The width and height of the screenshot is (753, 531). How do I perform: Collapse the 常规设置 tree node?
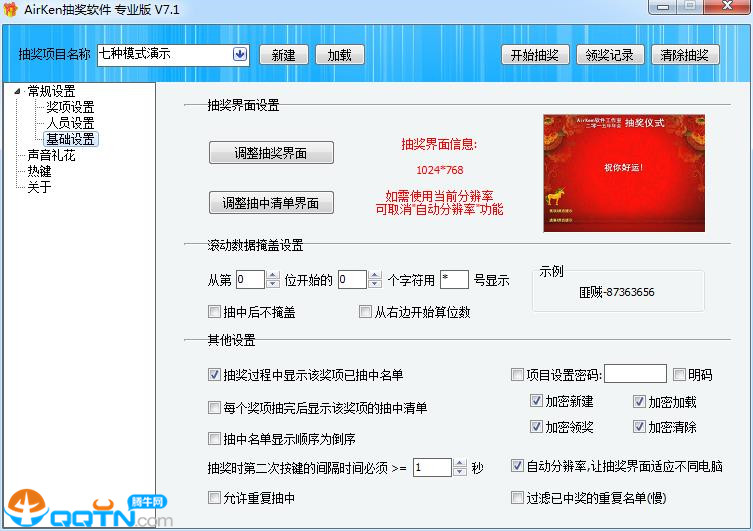click(x=17, y=92)
